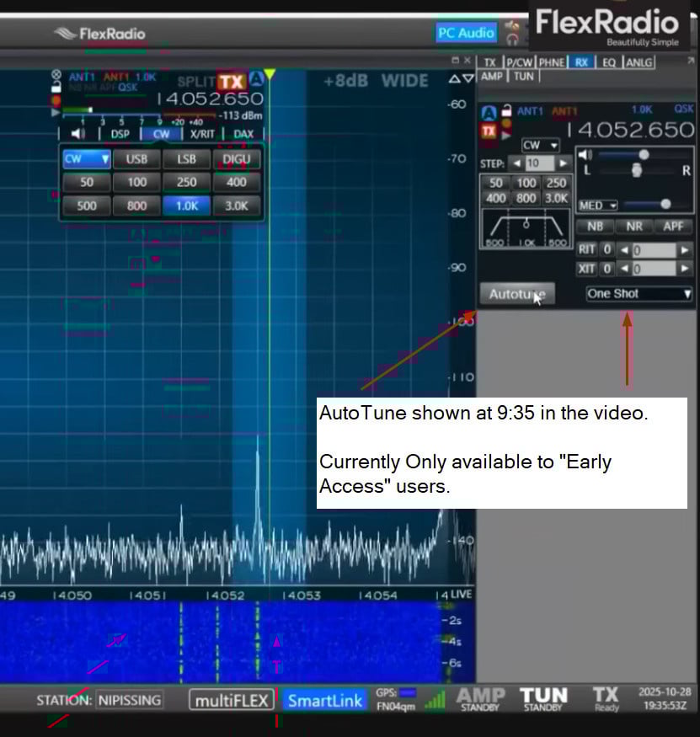Toggle XIT on
The width and height of the screenshot is (700, 737).
point(586,269)
